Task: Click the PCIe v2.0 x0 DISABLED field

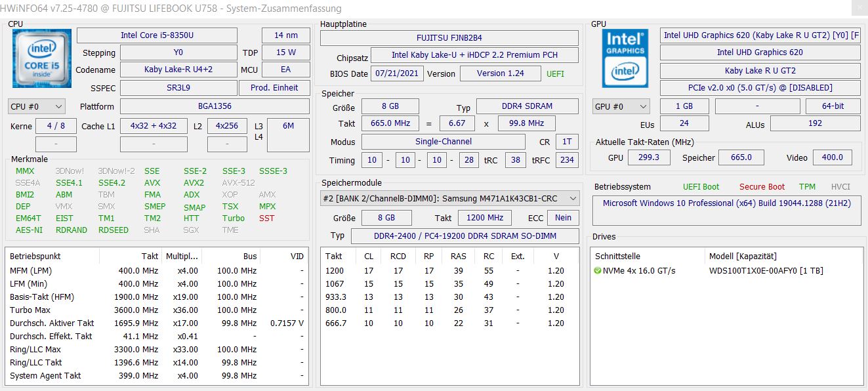Action: 760,88
